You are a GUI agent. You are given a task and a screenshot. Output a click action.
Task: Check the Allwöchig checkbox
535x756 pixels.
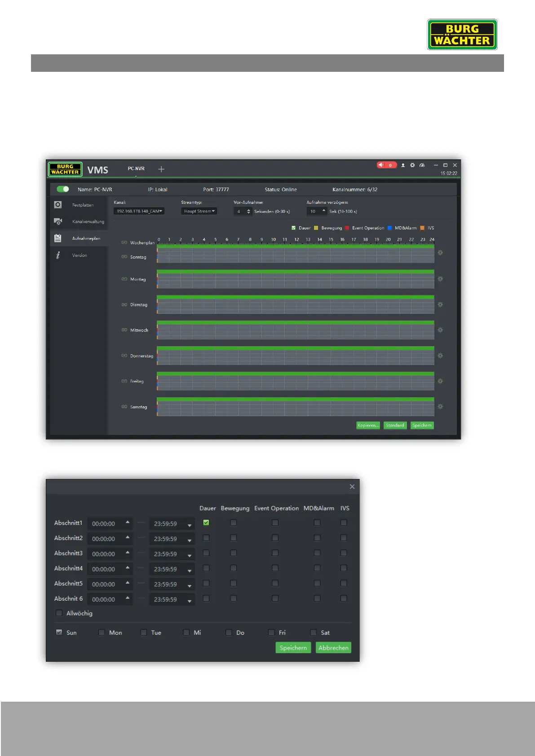pos(59,613)
